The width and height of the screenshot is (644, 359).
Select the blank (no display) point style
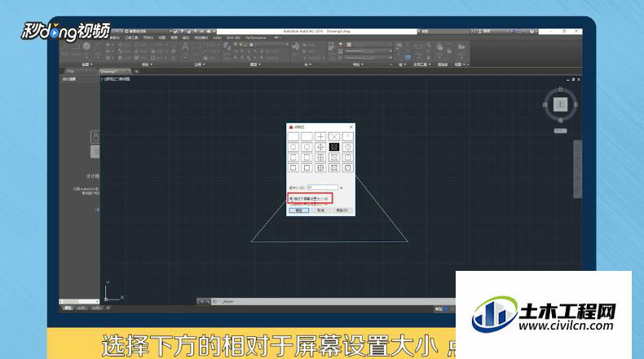point(307,136)
